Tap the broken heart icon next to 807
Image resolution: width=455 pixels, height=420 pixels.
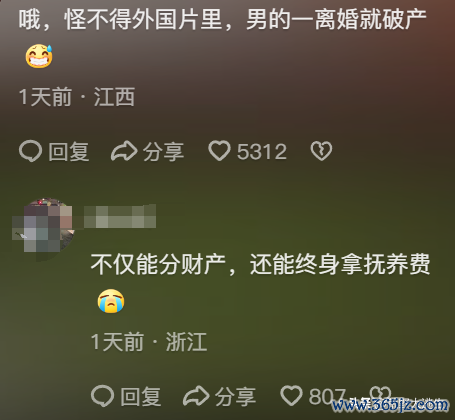coord(380,393)
